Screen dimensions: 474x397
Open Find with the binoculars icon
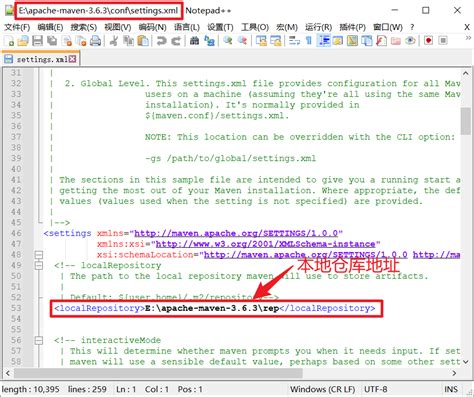pyautogui.click(x=194, y=41)
